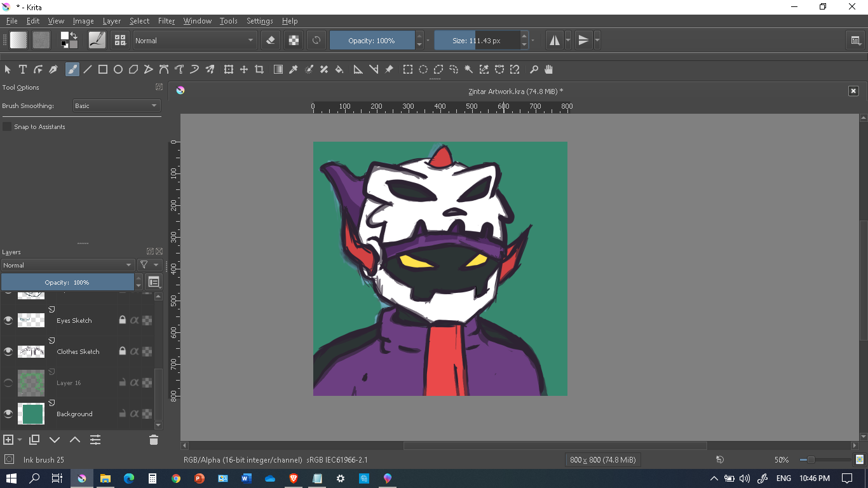Toggle eraser mode

point(271,40)
